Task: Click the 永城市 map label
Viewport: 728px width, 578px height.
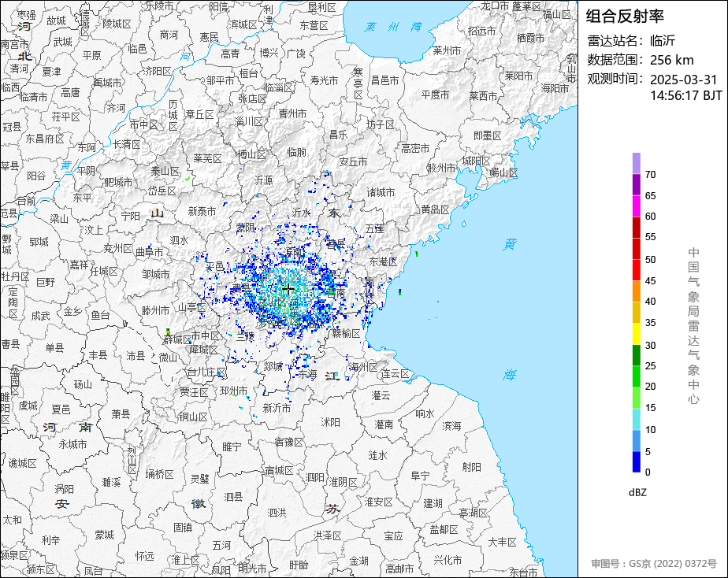Action: (x=72, y=444)
